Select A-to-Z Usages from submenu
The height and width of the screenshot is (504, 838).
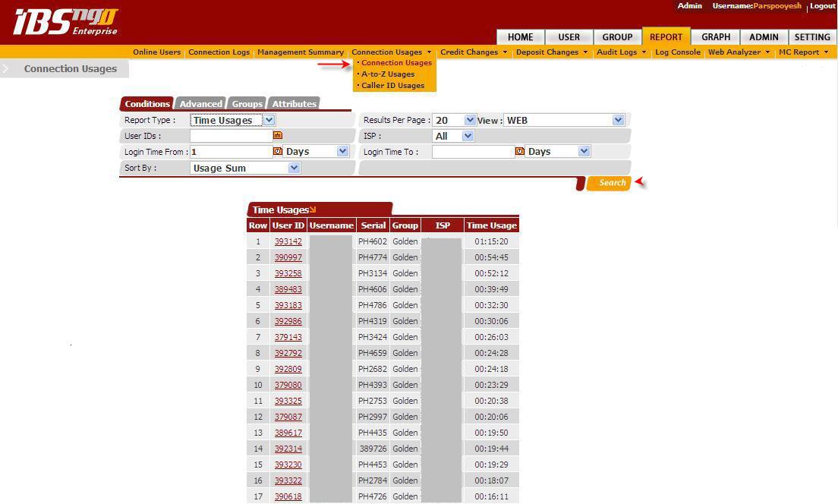388,74
